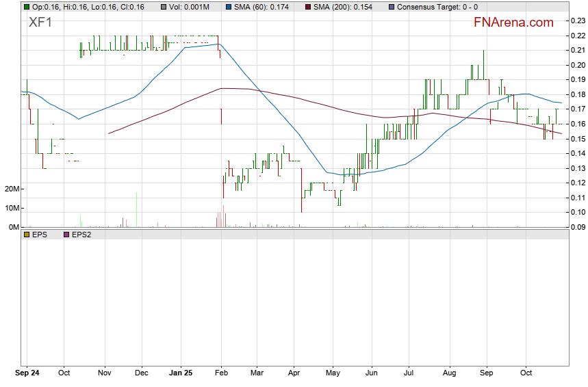Screen dimensions: 588x387
Task: Click the green OHLC legend swatch
Action: tap(27, 6)
